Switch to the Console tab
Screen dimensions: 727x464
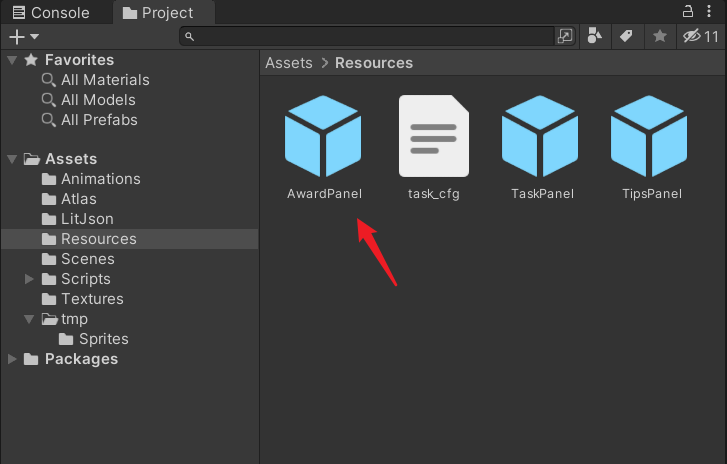[51, 13]
